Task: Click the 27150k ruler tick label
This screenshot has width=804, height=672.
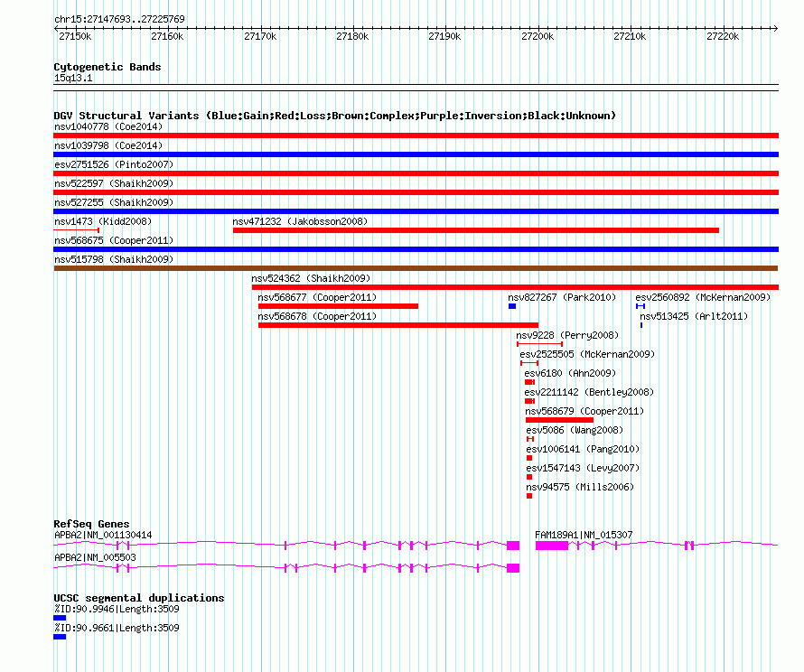Action: pos(75,36)
